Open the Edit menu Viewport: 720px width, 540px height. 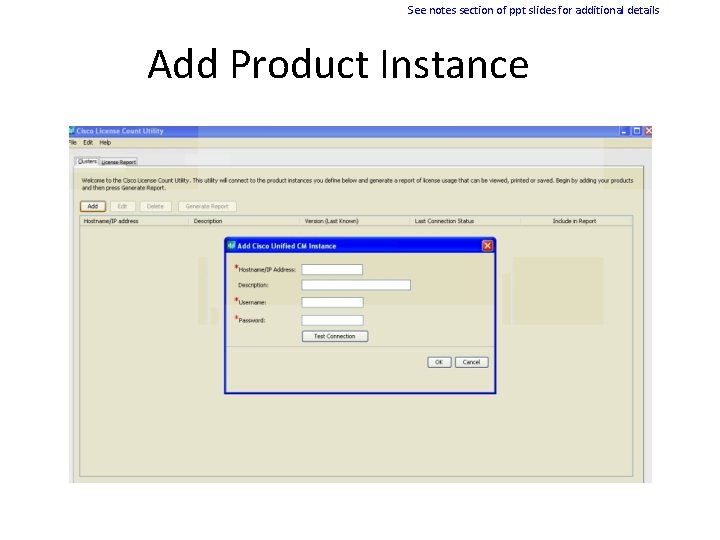click(x=88, y=142)
